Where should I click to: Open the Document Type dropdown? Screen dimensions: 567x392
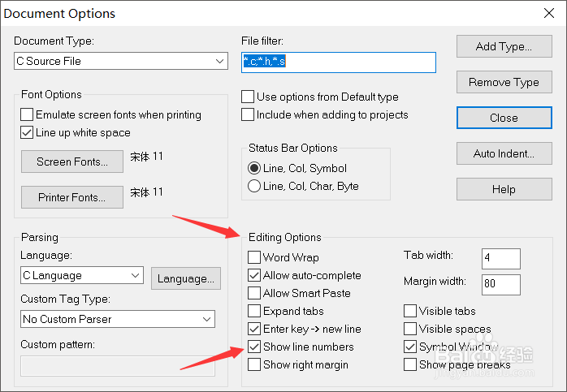click(220, 62)
